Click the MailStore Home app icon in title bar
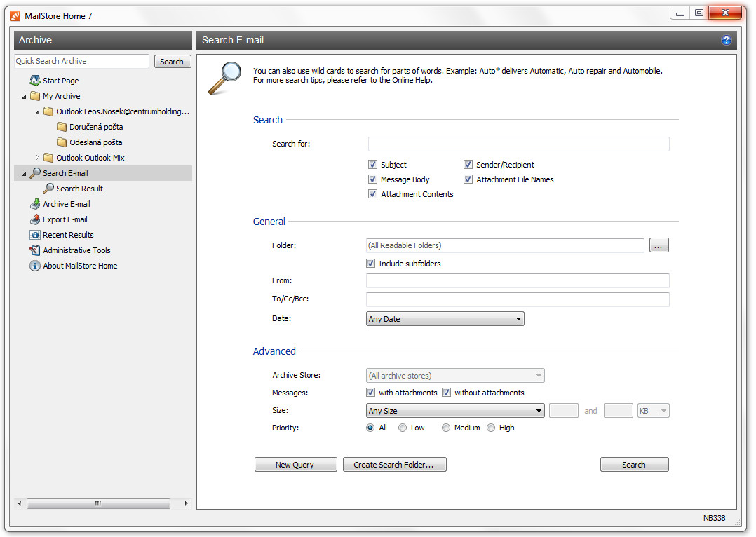This screenshot has height=537, width=756. [x=15, y=16]
